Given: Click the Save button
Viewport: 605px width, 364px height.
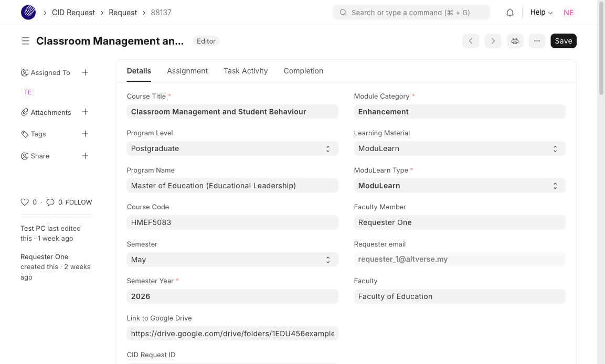Looking at the screenshot, I should (563, 41).
